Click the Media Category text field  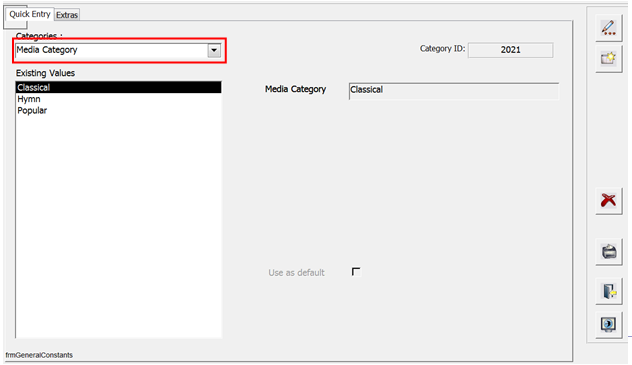coord(454,91)
